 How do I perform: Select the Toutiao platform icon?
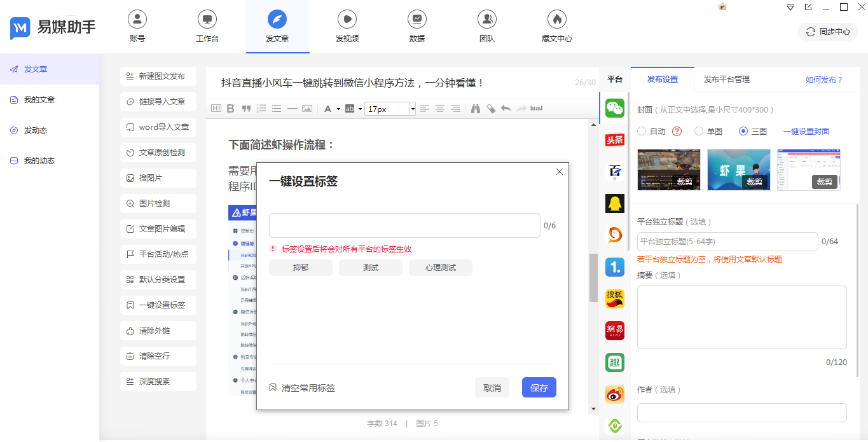point(615,140)
